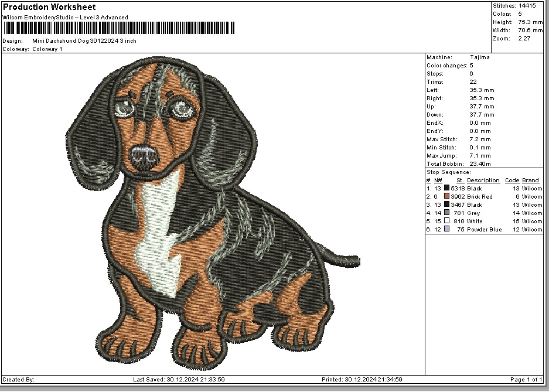Screen dimensions: 549x392
Task: Click the 'Brand' column header
Action: [530, 180]
